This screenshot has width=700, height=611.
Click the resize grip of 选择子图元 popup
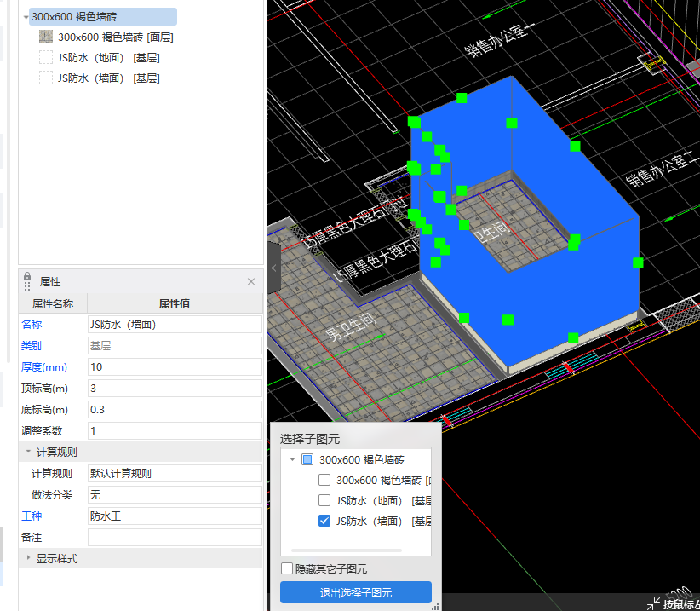coord(435,606)
